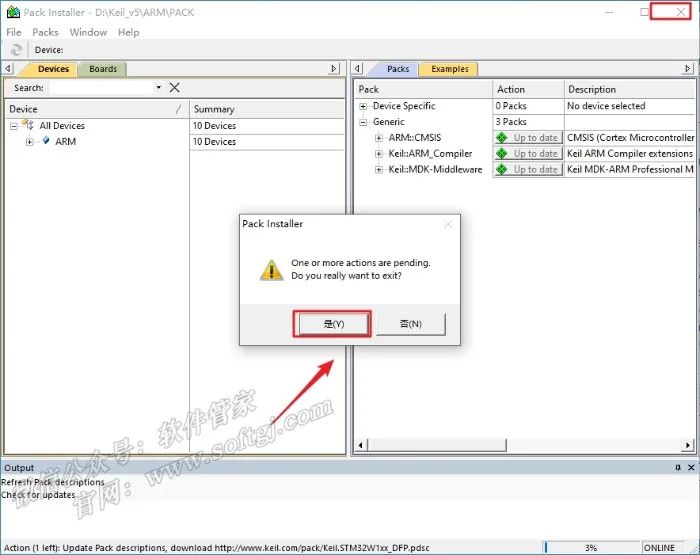Click the Action column header
This screenshot has width=700, height=555.
pyautogui.click(x=529, y=89)
